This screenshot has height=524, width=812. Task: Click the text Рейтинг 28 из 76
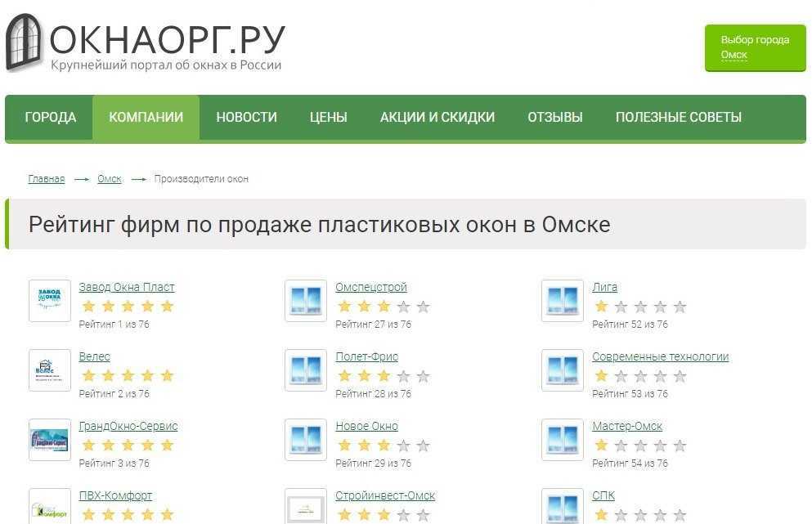click(x=374, y=394)
